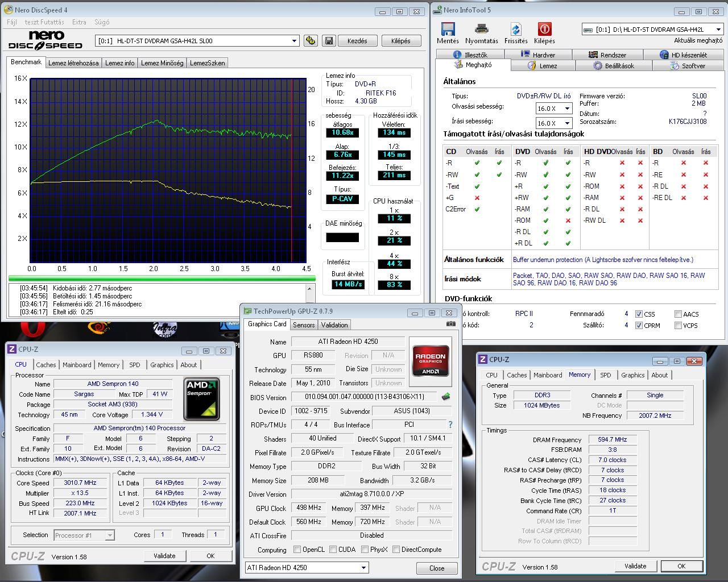Screen dimensions: 728x582
Task: Click the Felismerési idő log entry
Action: coord(80,304)
